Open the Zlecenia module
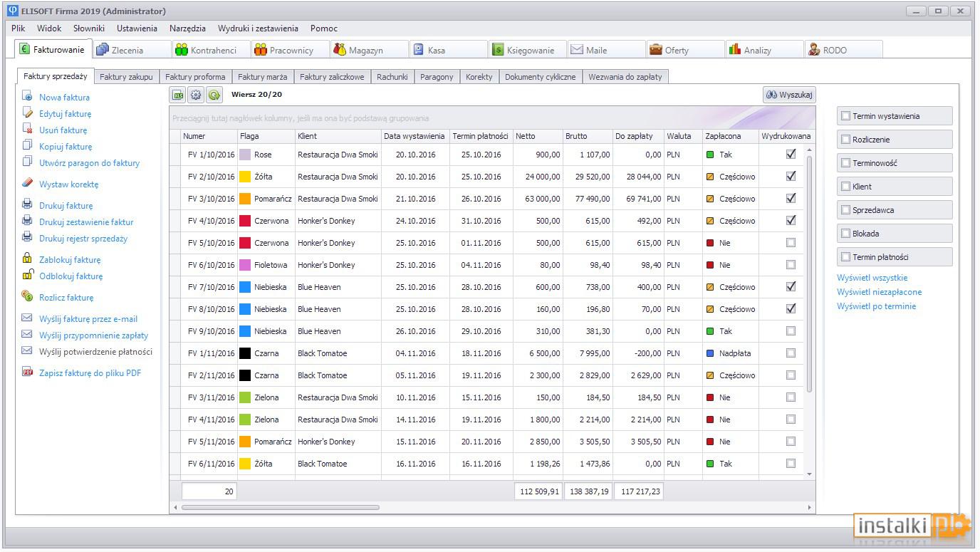This screenshot has height=552, width=980. [132, 50]
